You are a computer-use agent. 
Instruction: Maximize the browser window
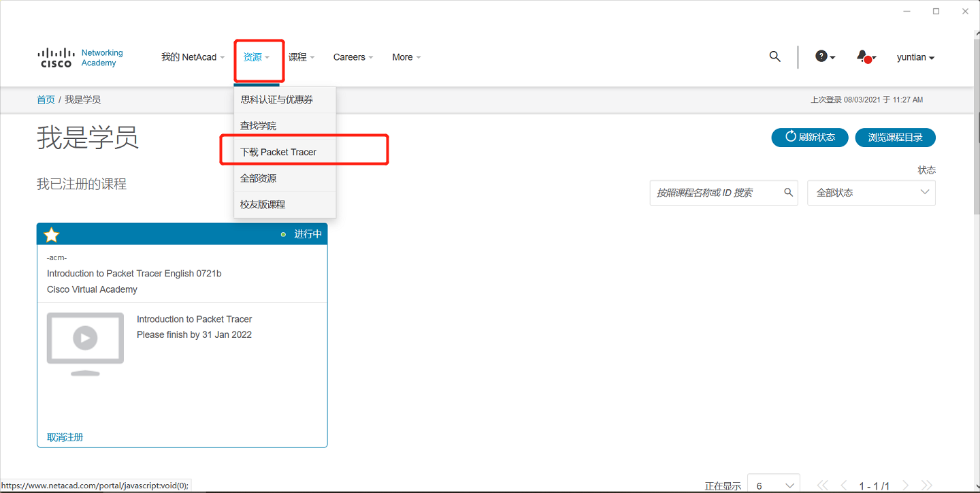point(936,11)
